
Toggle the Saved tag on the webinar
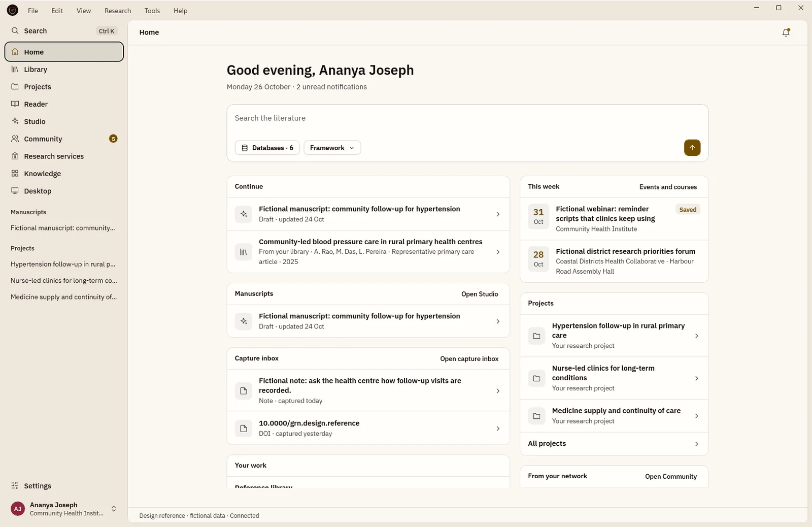pyautogui.click(x=688, y=210)
